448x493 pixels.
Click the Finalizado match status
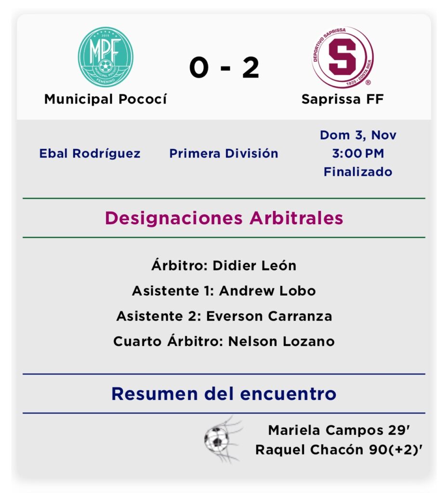coord(358,172)
